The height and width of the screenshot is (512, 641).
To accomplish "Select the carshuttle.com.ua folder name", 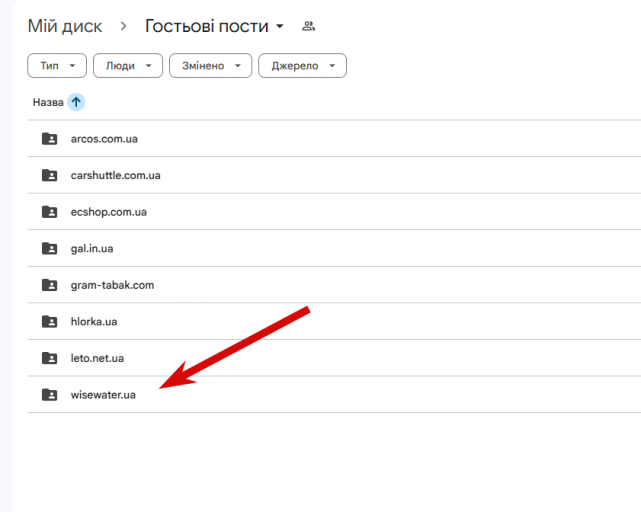I will [x=115, y=175].
